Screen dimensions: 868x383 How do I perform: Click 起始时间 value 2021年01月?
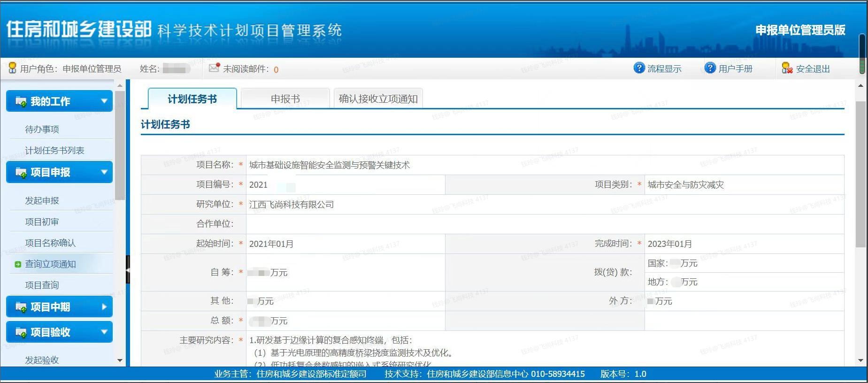tap(271, 244)
